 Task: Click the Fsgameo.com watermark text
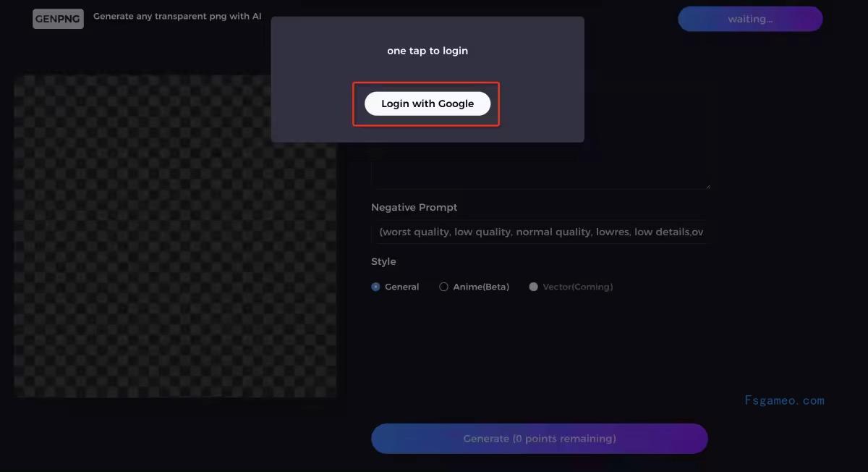(x=785, y=400)
